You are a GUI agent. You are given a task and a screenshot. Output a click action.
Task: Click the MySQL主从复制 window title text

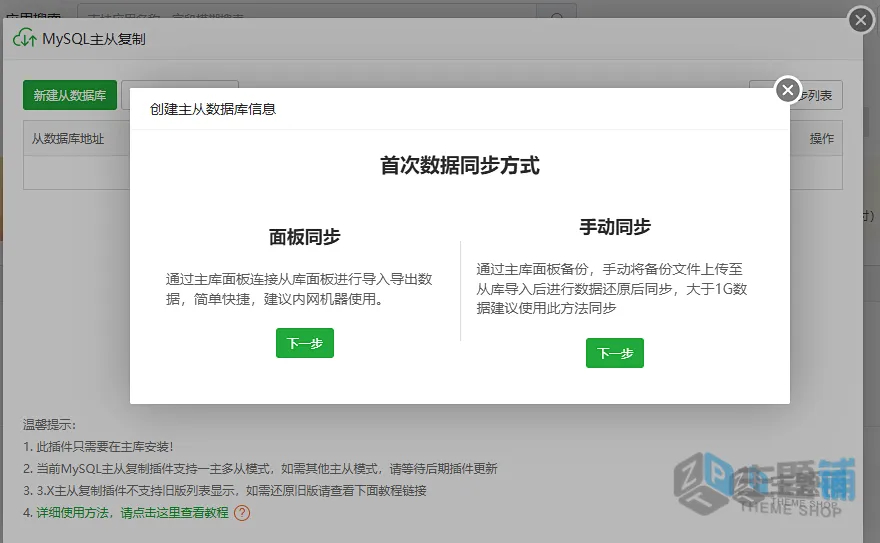point(94,39)
